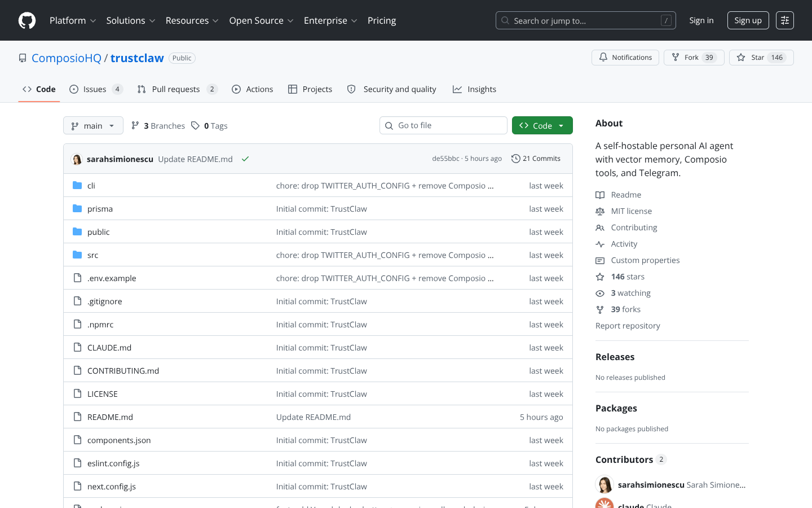Click the Report repository link
812x508 pixels.
pos(628,326)
